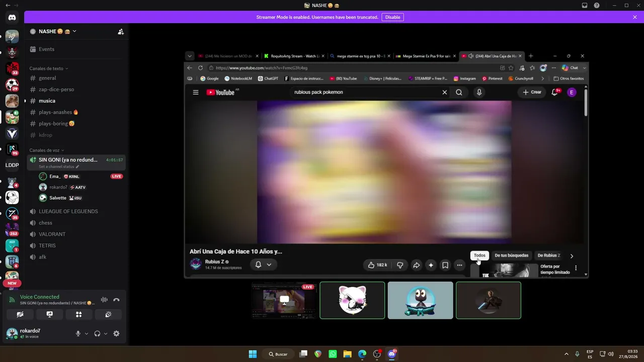Dislike the Rubius Z video

pyautogui.click(x=400, y=265)
